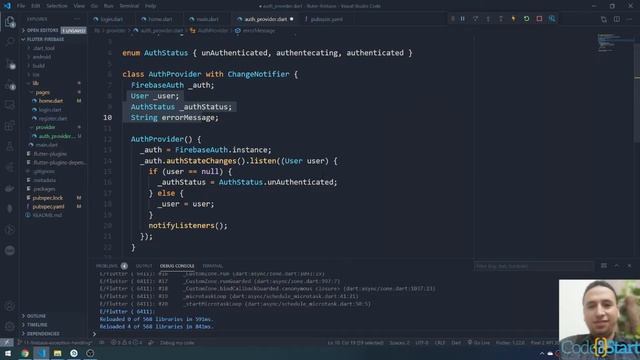Split the editor to the right
This screenshot has width=640, height=360.
617,19
